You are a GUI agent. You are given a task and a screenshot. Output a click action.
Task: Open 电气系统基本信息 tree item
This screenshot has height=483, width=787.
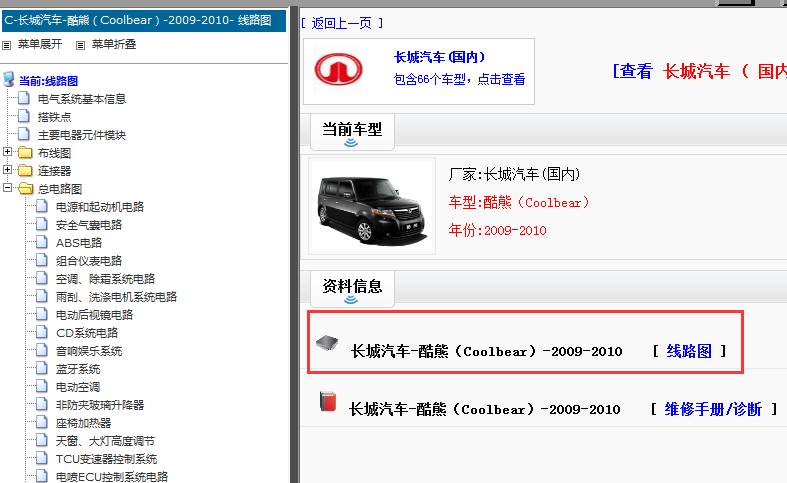(x=82, y=99)
